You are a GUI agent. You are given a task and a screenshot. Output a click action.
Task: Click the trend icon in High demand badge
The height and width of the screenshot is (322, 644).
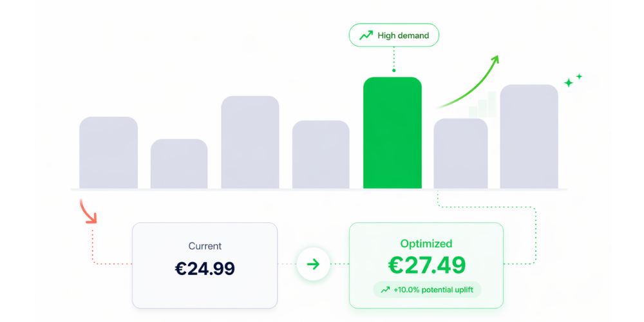[x=366, y=35]
